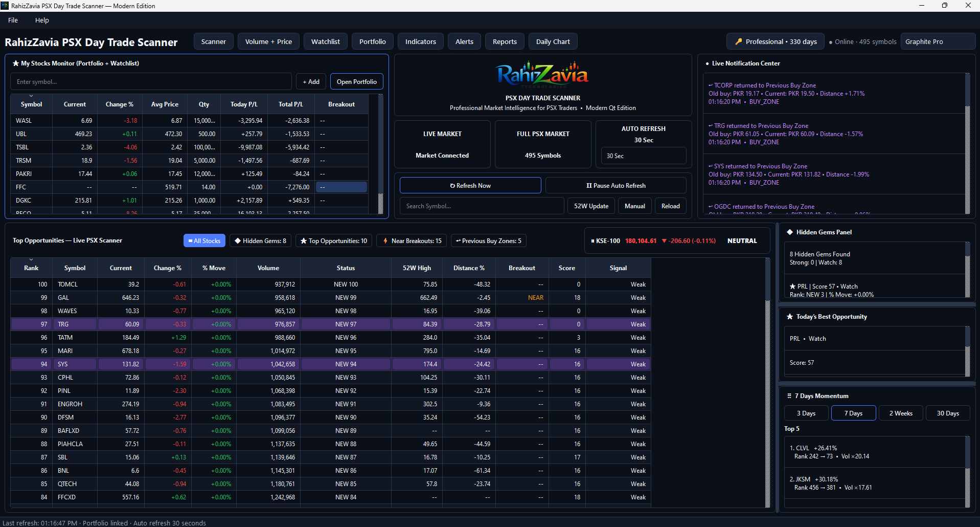Show All Stocks filter
The image size is (980, 527).
204,241
